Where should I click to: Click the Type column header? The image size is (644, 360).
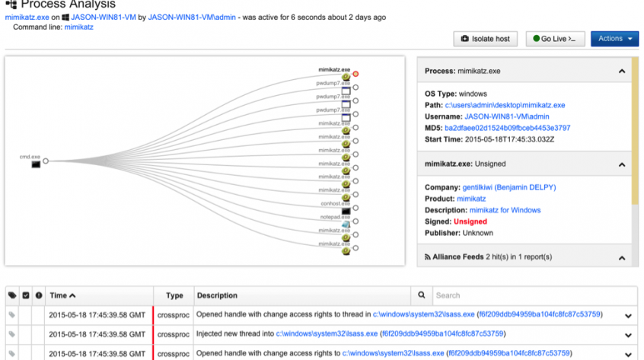174,295
